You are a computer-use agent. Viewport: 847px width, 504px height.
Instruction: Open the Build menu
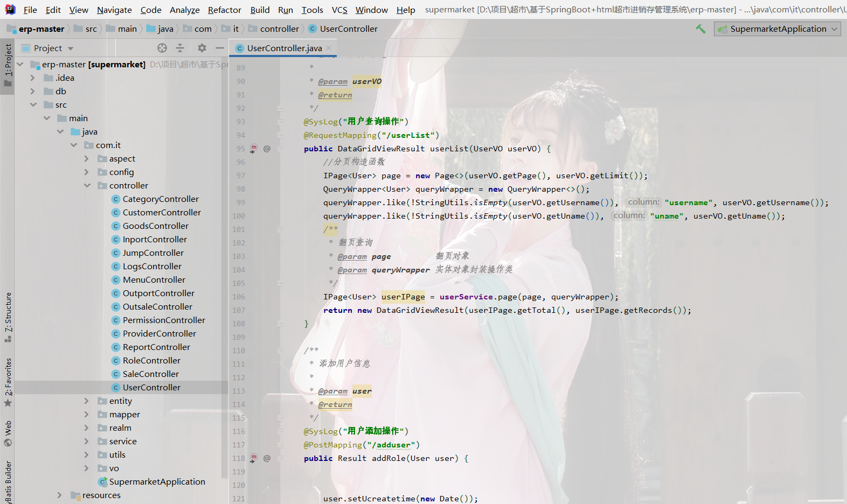point(260,10)
